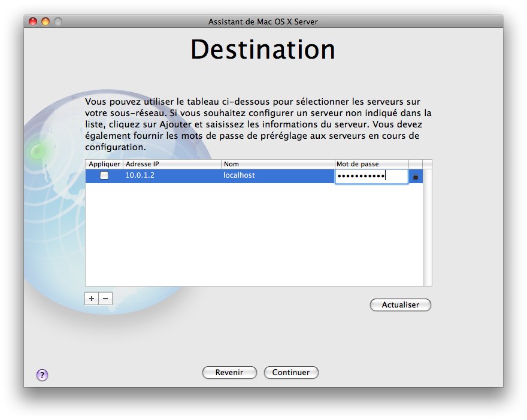Click the server list vertical scrollbar
This screenshot has width=527, height=420.
pos(427,227)
